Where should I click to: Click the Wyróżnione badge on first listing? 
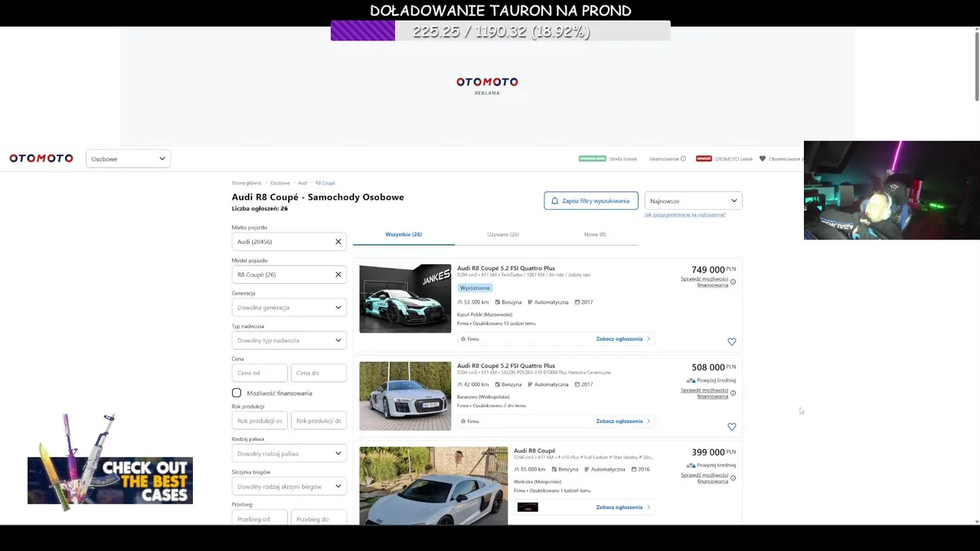[x=475, y=288]
